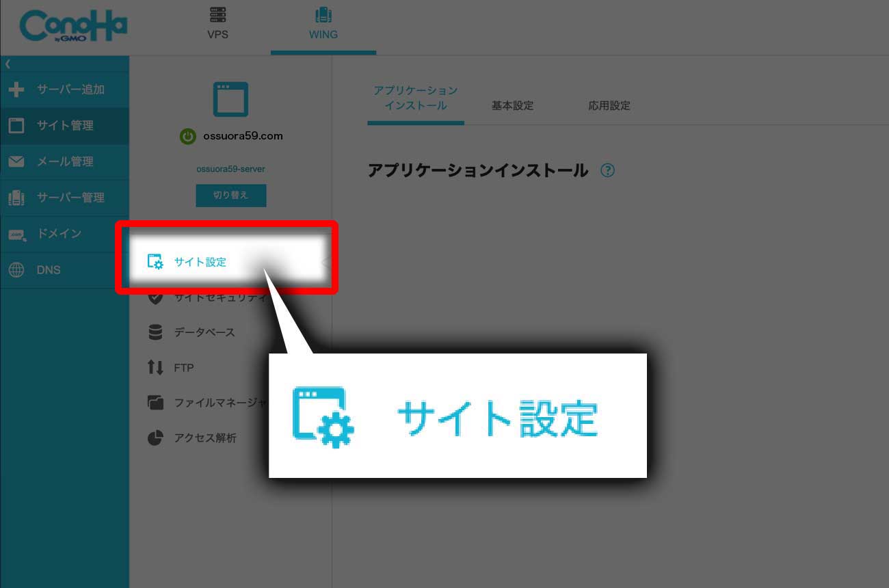Image resolution: width=889 pixels, height=588 pixels.
Task: Click the WING icon in header
Action: pyautogui.click(x=323, y=14)
